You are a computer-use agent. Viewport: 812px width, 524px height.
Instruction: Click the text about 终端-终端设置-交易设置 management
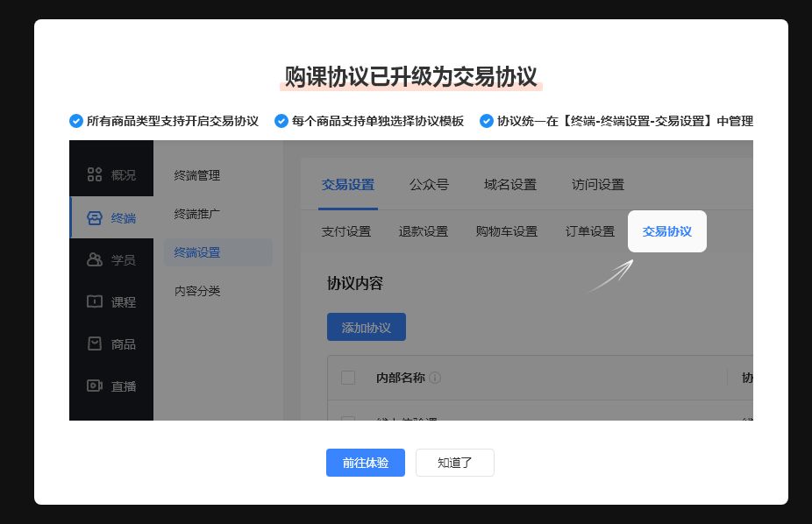(x=625, y=121)
